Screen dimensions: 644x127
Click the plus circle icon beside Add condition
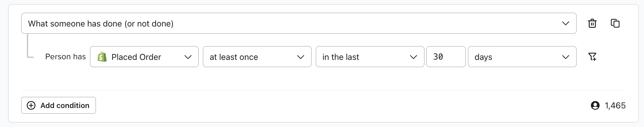pyautogui.click(x=31, y=105)
